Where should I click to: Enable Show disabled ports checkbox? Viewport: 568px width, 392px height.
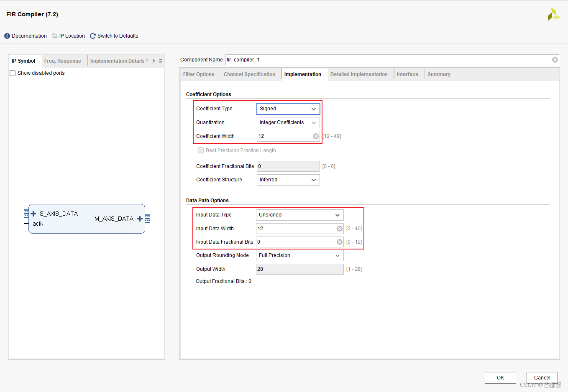13,73
